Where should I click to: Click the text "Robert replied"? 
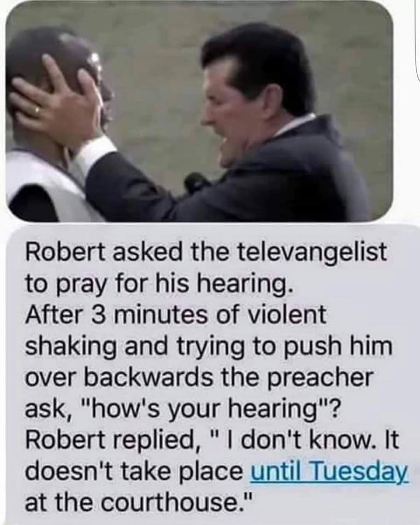(x=111, y=441)
